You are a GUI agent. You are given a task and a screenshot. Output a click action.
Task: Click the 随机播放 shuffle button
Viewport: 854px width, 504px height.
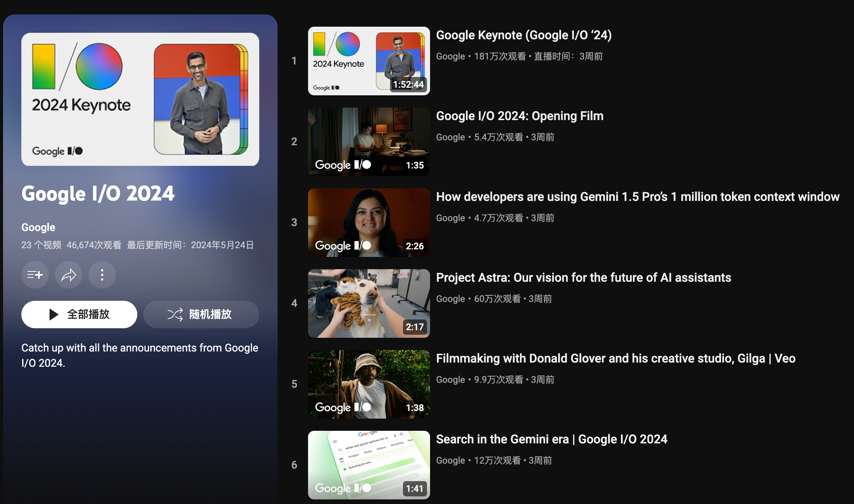[201, 315]
